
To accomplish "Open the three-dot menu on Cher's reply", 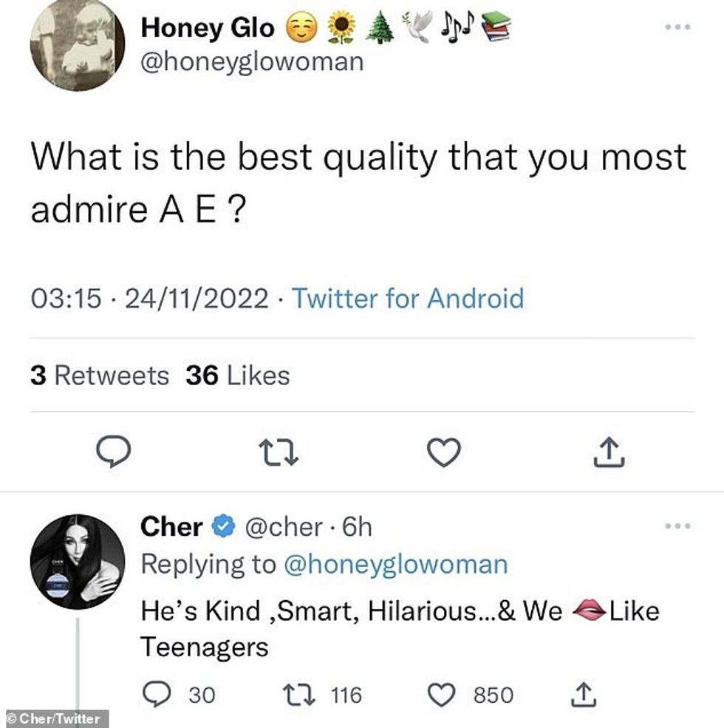I will [677, 526].
